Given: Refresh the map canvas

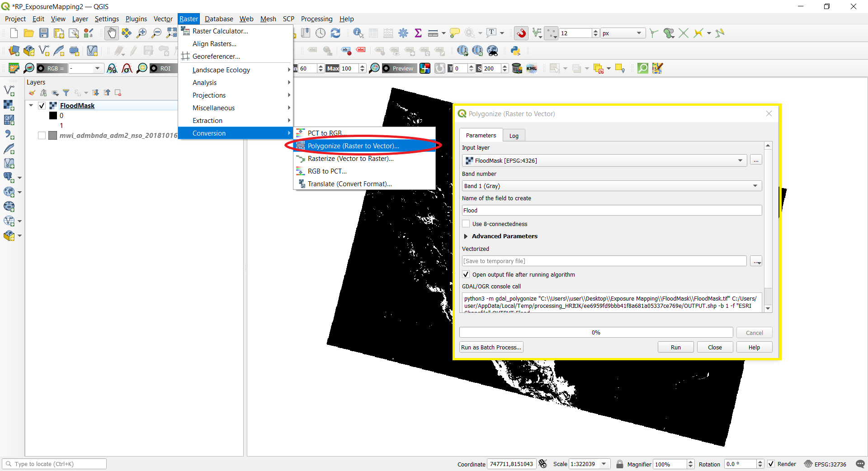Looking at the screenshot, I should (335, 33).
